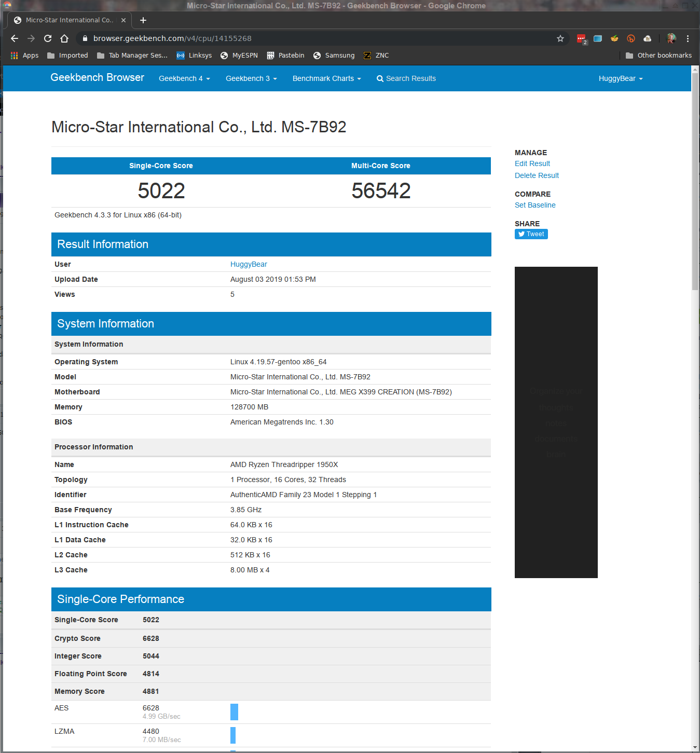Open the Apps bookmarks shortcut
Viewport: 700px width, 753px height.
click(x=24, y=56)
